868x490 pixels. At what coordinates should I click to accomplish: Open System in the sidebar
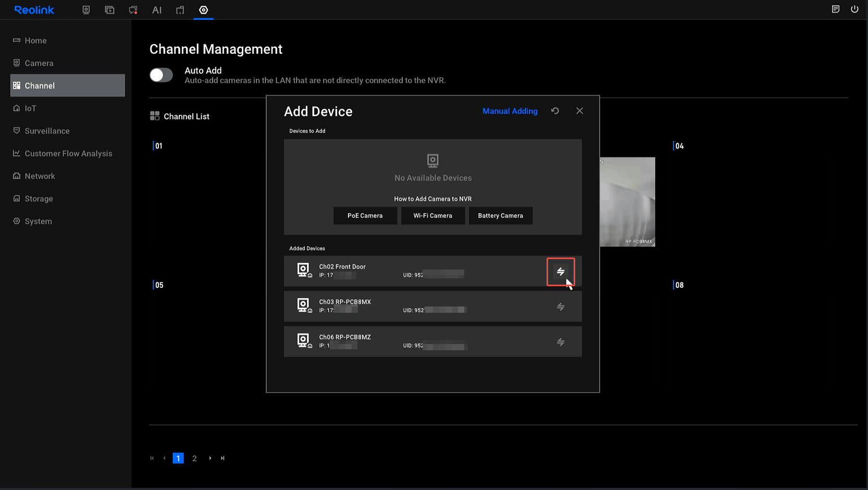click(x=68, y=221)
